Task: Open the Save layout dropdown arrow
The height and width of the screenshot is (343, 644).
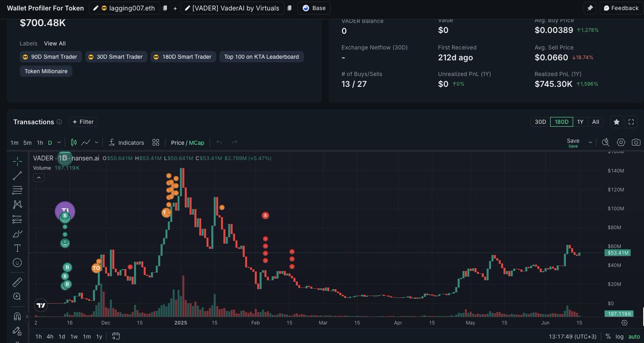Action: [x=590, y=143]
